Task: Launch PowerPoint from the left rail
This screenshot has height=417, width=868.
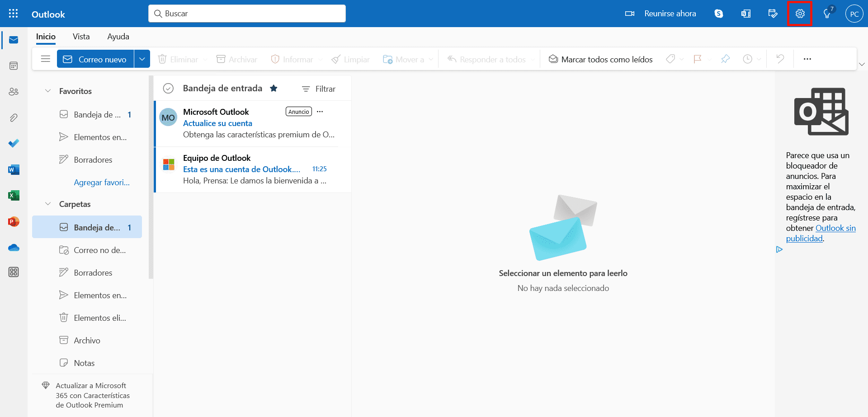Action: [14, 222]
